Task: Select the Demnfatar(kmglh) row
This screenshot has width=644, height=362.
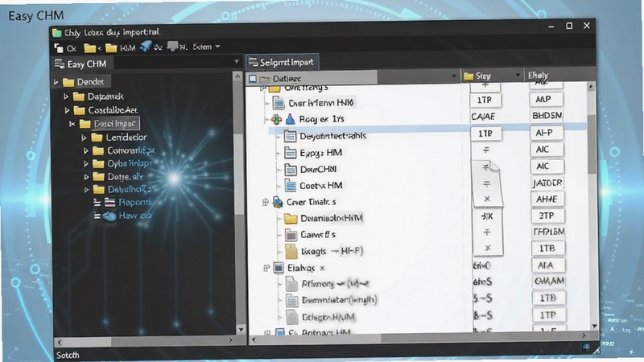Action: coord(332,300)
